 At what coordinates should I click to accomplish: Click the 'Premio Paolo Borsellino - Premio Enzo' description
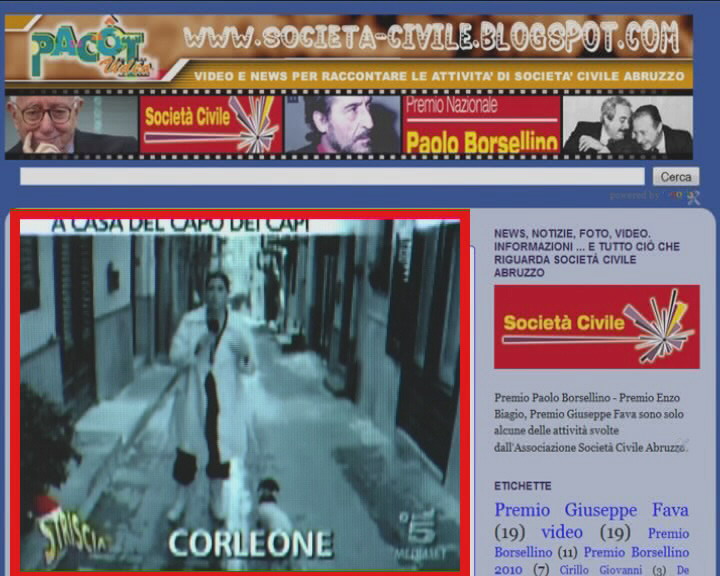591,422
